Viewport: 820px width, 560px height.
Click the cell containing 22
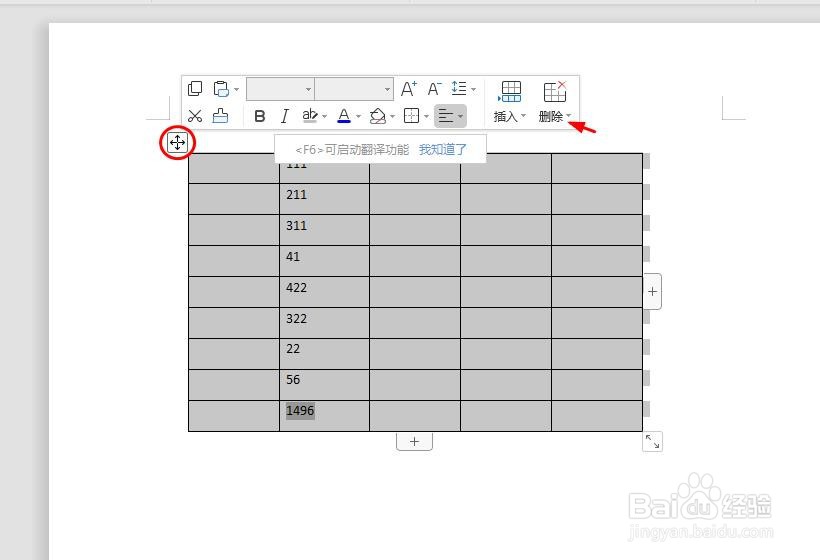click(324, 353)
